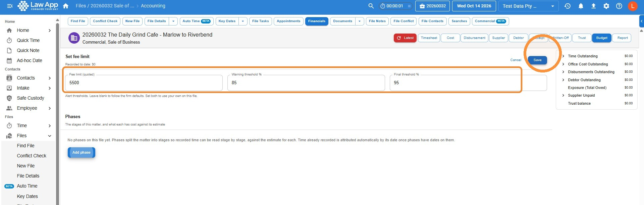Switch to the Timesheet tab
Viewport: 644px width, 205px height.
(429, 38)
